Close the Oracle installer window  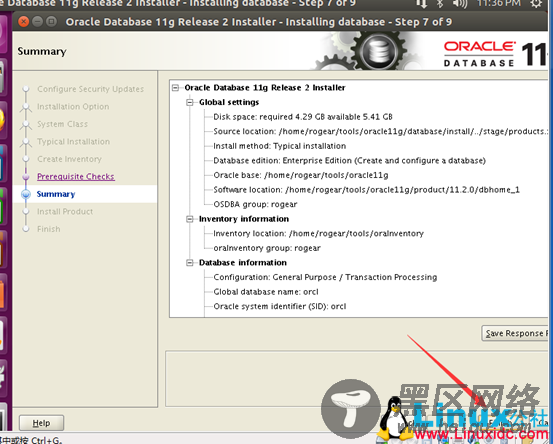pos(24,22)
